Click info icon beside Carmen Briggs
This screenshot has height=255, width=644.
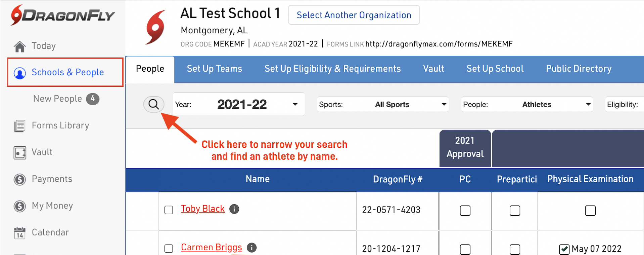pyautogui.click(x=251, y=248)
